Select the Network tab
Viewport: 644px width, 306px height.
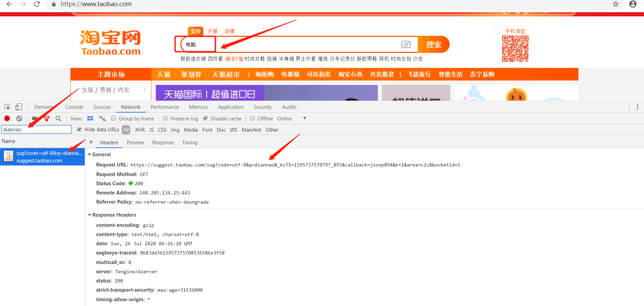pyautogui.click(x=131, y=107)
